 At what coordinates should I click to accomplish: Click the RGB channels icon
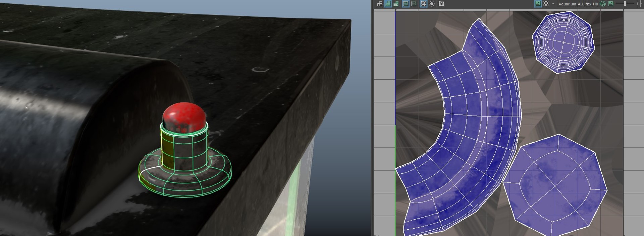point(603,4)
